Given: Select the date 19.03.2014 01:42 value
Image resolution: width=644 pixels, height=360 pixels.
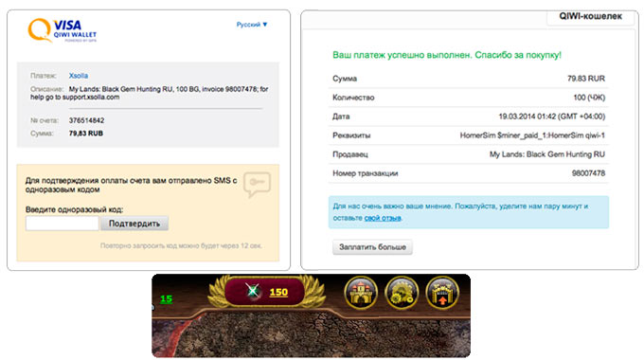Looking at the screenshot, I should (x=551, y=117).
